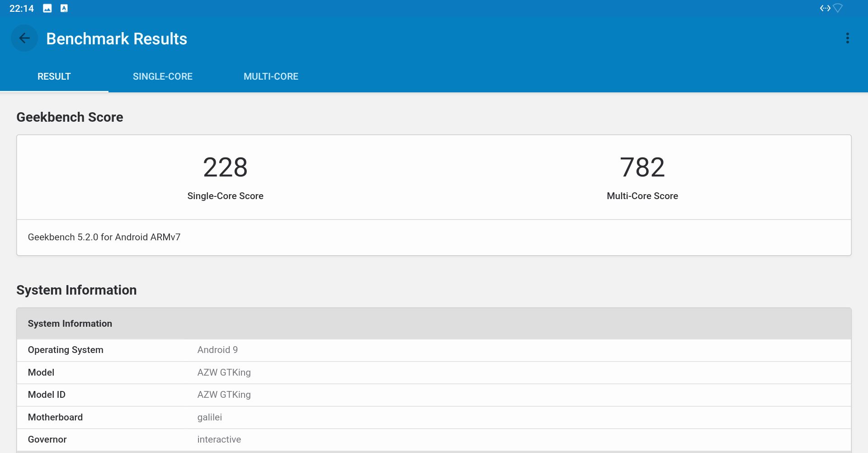Select the AZW GTKing value in Model ID row
The image size is (868, 453).
224,395
